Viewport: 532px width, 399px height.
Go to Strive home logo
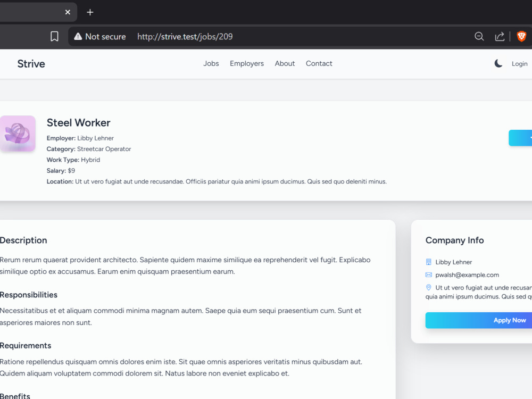31,64
